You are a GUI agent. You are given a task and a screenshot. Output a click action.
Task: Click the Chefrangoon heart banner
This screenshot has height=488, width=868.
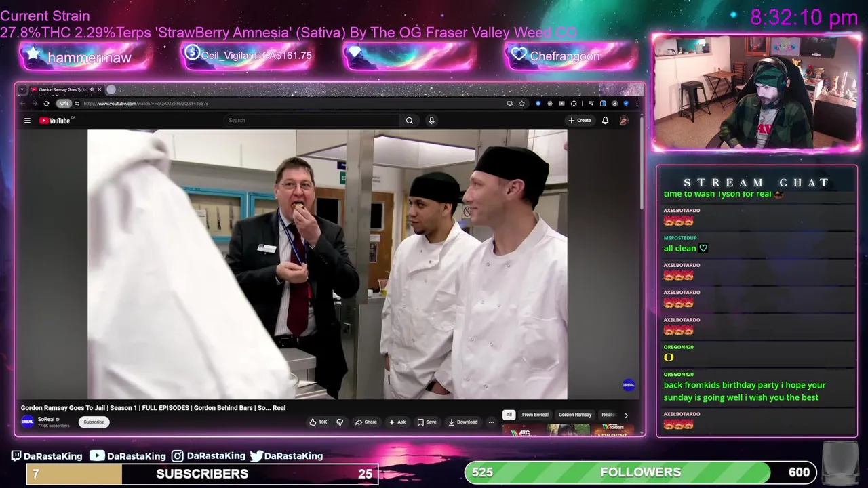(x=570, y=56)
